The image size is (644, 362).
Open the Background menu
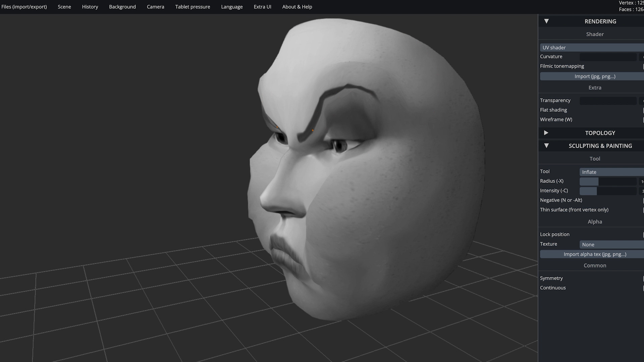(x=122, y=7)
